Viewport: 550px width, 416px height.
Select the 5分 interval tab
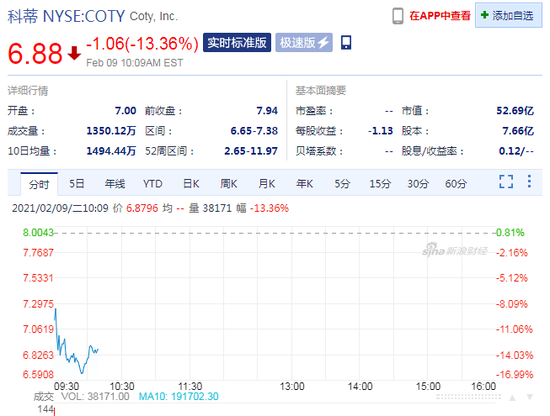tap(342, 183)
